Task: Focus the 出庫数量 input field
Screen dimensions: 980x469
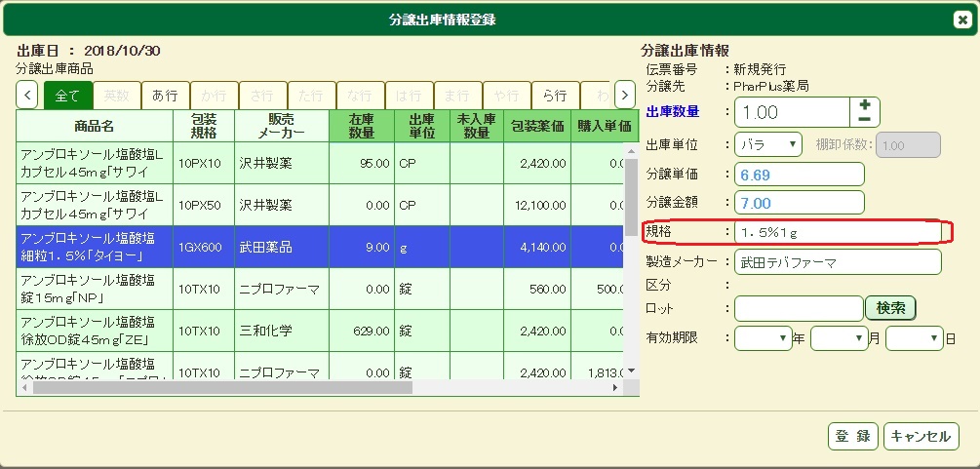Action: (x=792, y=112)
